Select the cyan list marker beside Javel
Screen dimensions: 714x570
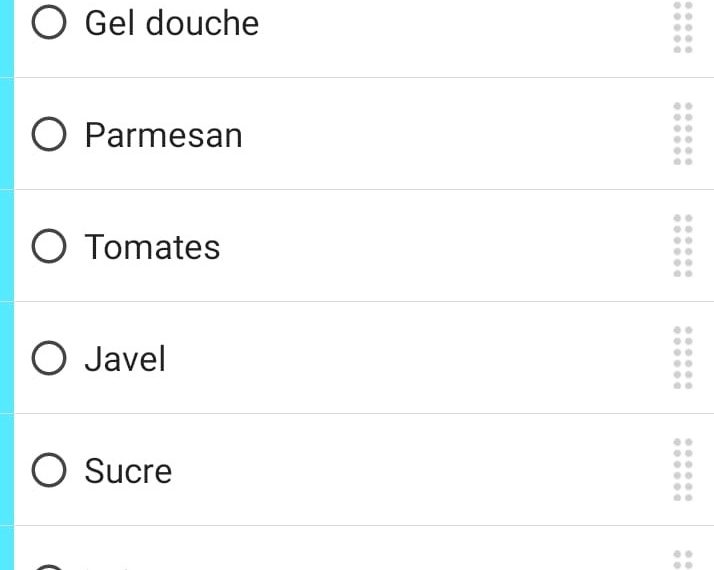7,358
